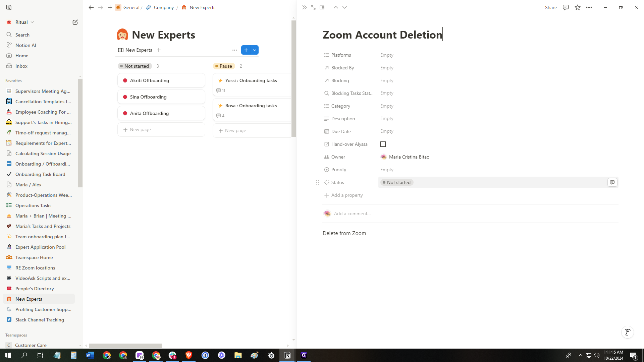Open Company in the breadcrumb

(160, 7)
